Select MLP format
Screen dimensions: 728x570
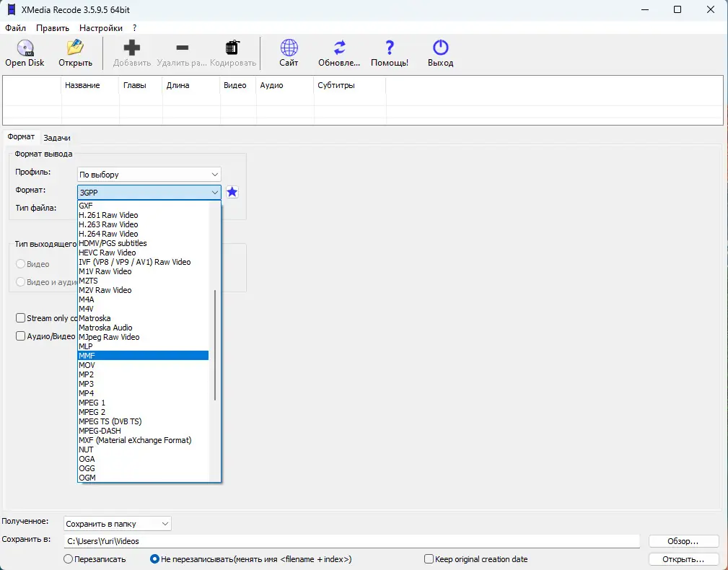(x=144, y=346)
